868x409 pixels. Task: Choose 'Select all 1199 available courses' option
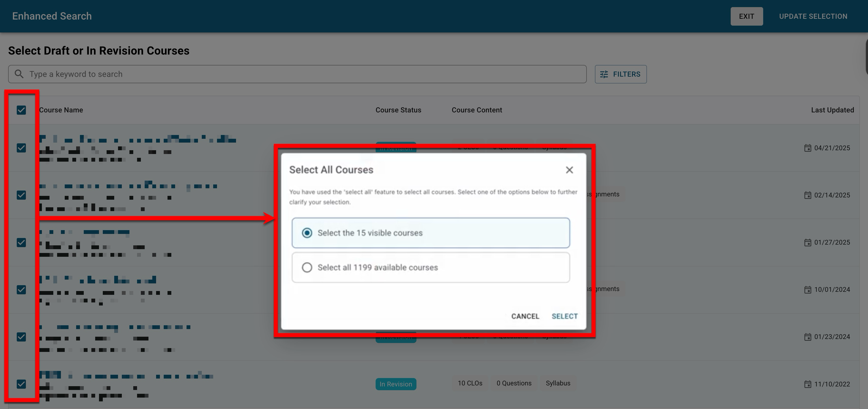[x=307, y=267]
